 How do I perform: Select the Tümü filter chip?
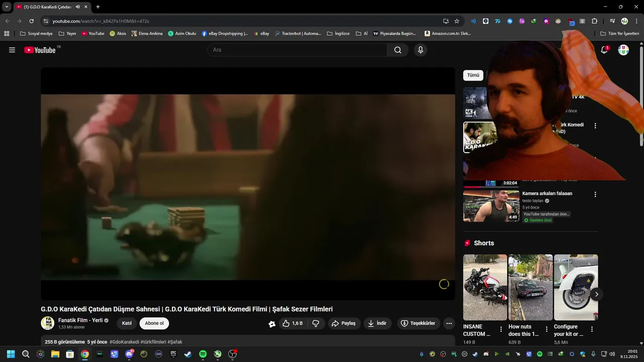point(473,75)
